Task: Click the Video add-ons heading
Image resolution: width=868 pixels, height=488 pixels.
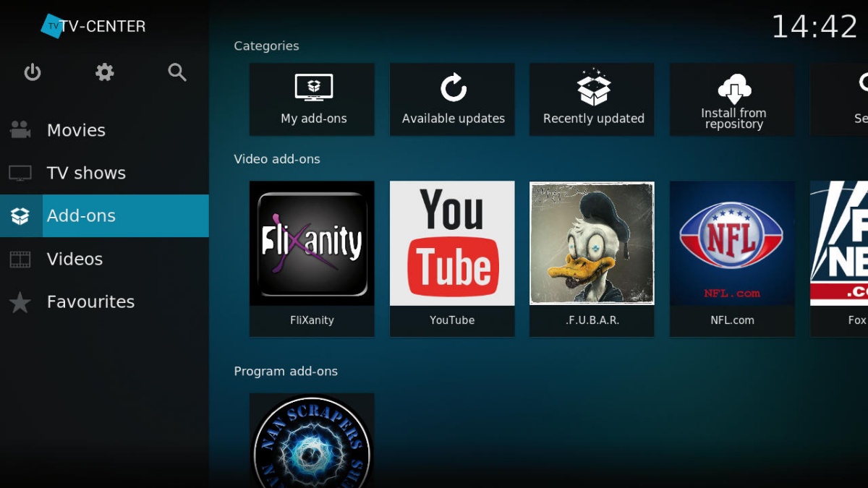Action: [x=277, y=159]
